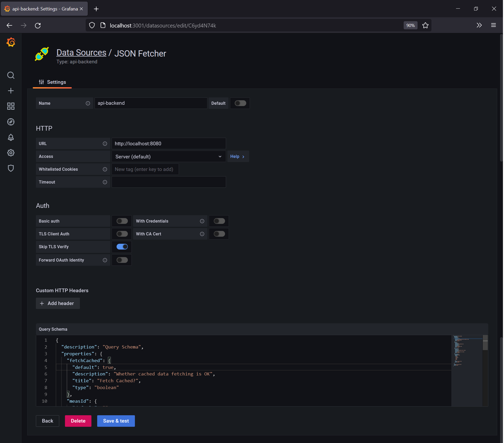The height and width of the screenshot is (443, 504).
Task: Reload the page with refresh icon
Action: [38, 25]
